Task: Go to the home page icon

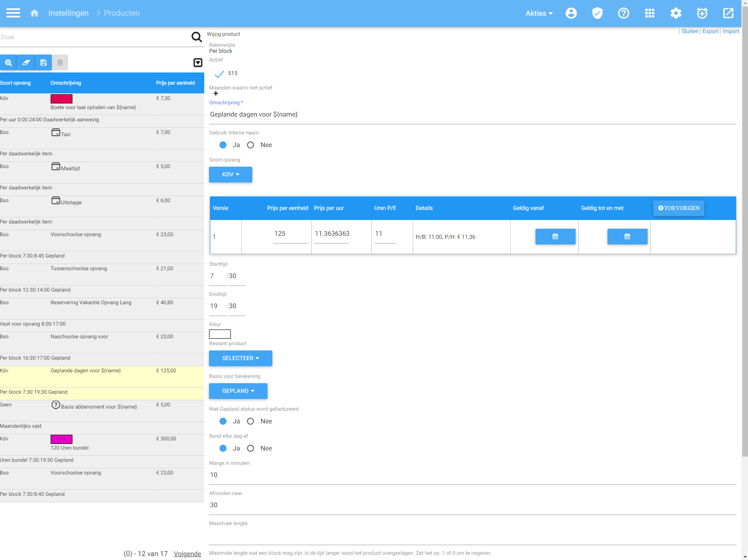Action: point(34,13)
